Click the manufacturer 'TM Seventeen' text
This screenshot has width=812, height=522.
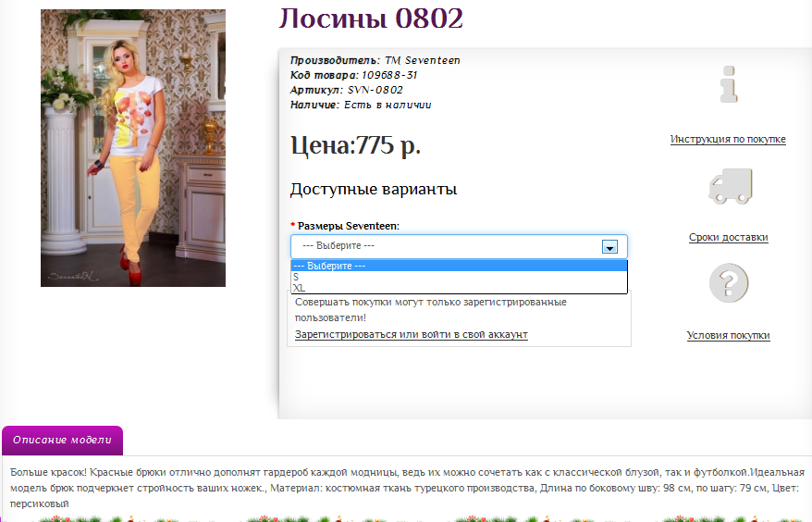coord(422,60)
